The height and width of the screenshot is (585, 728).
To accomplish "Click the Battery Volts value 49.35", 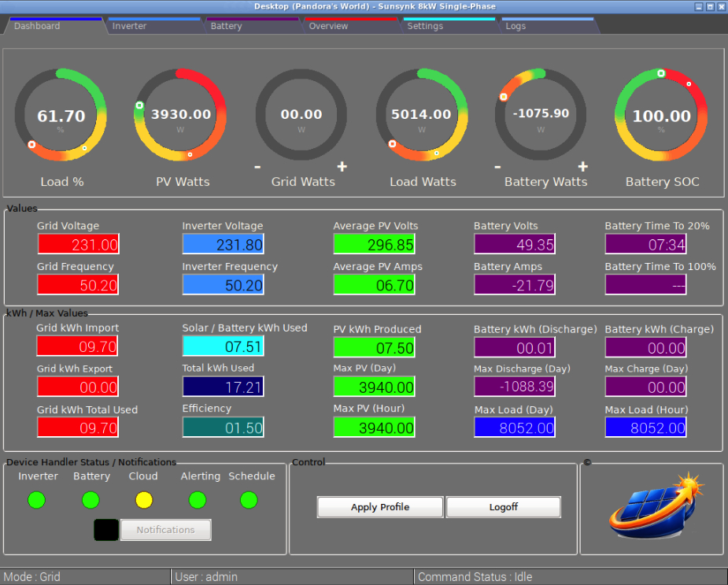I will click(515, 244).
